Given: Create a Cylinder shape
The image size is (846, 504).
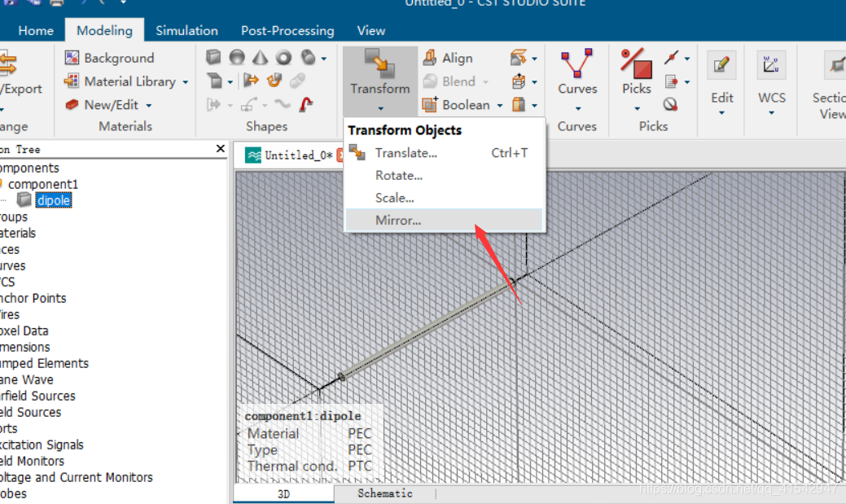Looking at the screenshot, I should 308,57.
